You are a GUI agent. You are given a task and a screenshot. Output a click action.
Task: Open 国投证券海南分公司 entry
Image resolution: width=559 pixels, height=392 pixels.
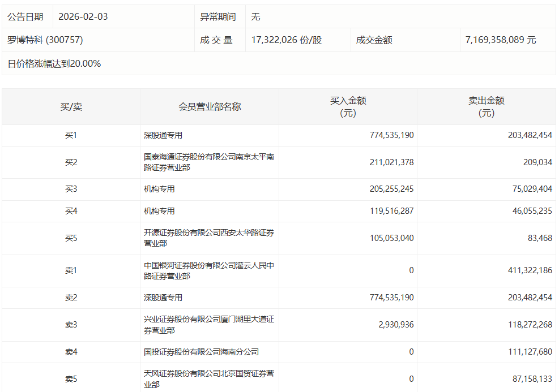(x=201, y=352)
